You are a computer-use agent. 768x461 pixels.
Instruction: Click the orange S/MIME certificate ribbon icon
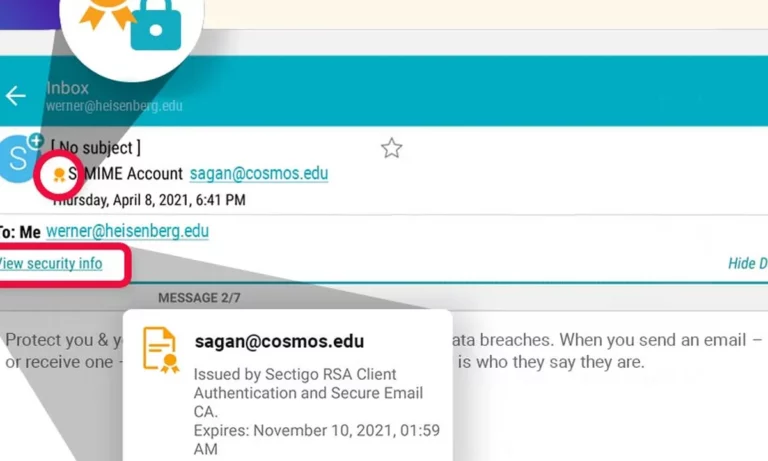[59, 175]
